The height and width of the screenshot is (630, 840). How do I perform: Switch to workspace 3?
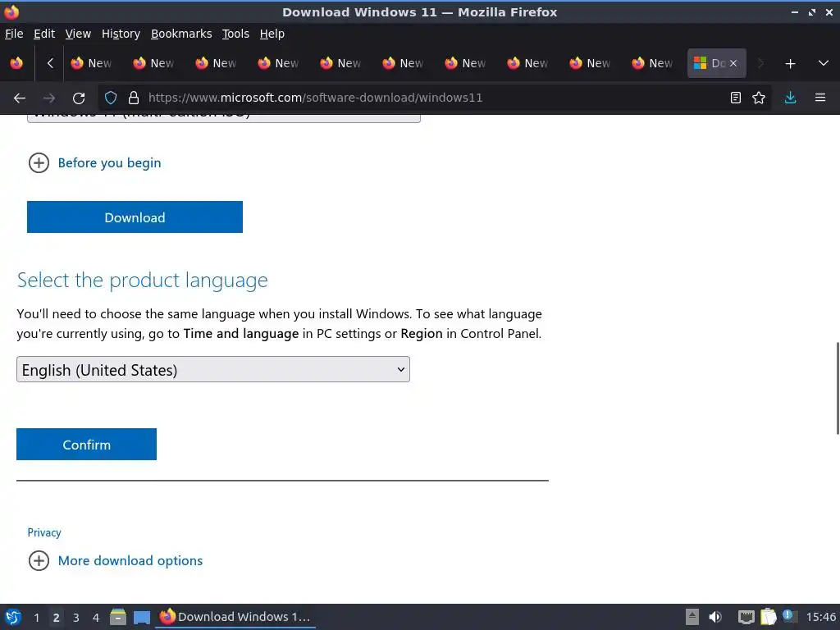(76, 618)
